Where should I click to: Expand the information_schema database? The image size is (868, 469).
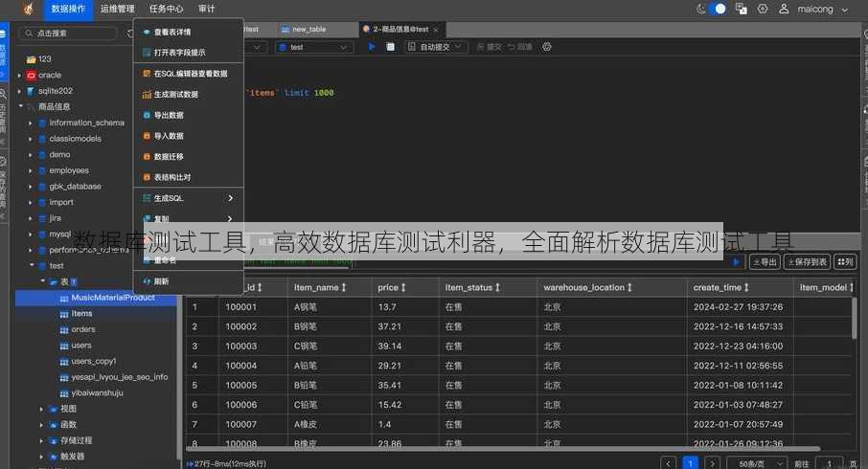[31, 123]
